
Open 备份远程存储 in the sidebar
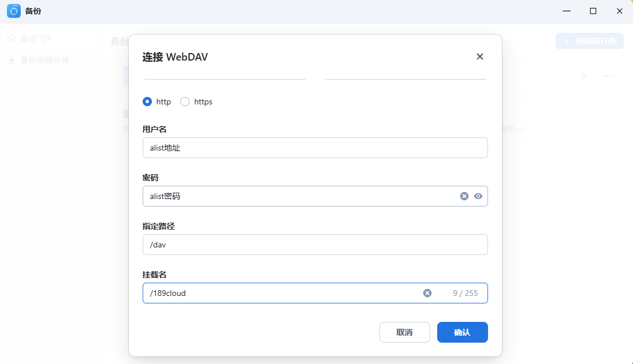[x=44, y=60]
